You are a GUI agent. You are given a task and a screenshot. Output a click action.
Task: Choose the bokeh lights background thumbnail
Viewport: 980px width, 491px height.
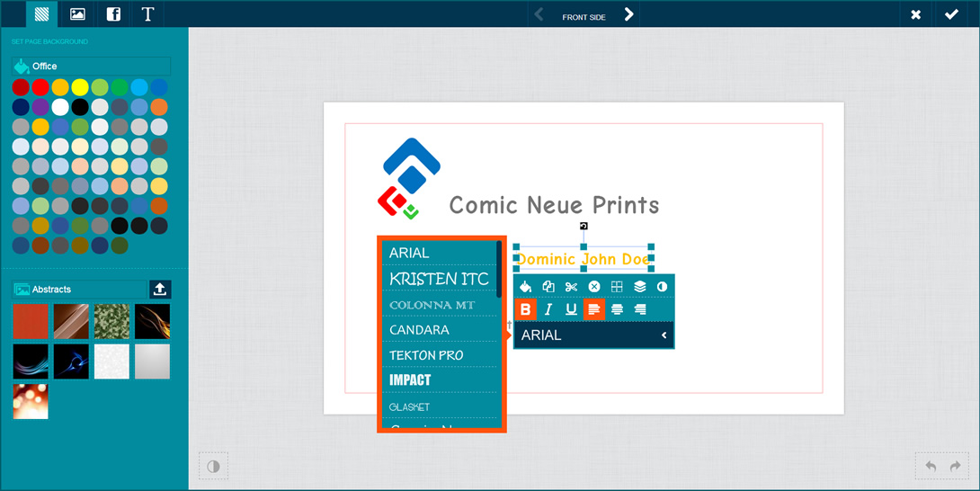coord(31,402)
